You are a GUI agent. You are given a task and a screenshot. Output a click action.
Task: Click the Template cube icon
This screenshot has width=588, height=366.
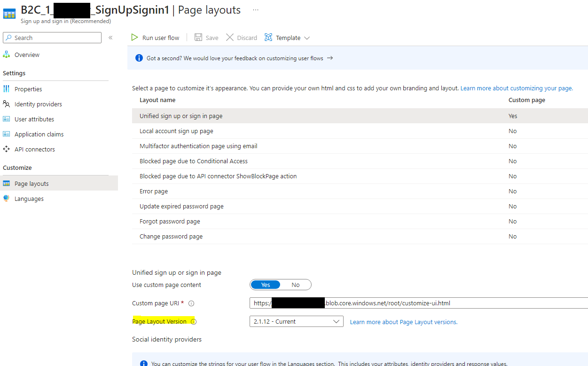click(x=268, y=38)
